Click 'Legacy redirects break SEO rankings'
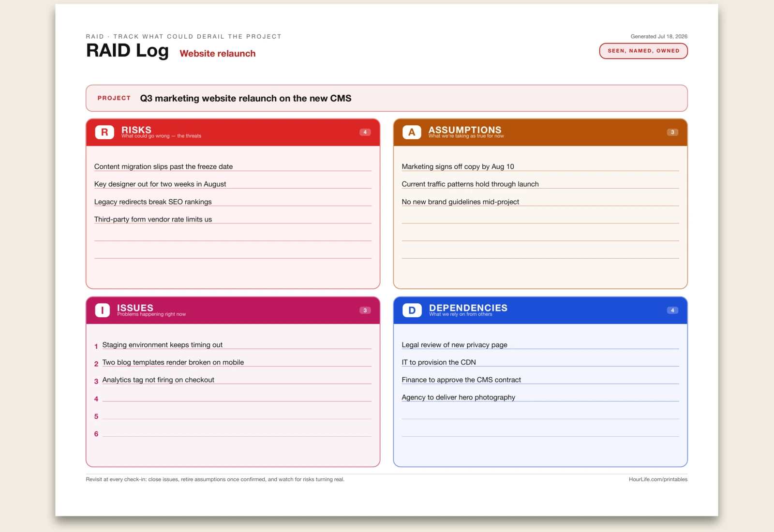The width and height of the screenshot is (774, 532). pos(153,202)
